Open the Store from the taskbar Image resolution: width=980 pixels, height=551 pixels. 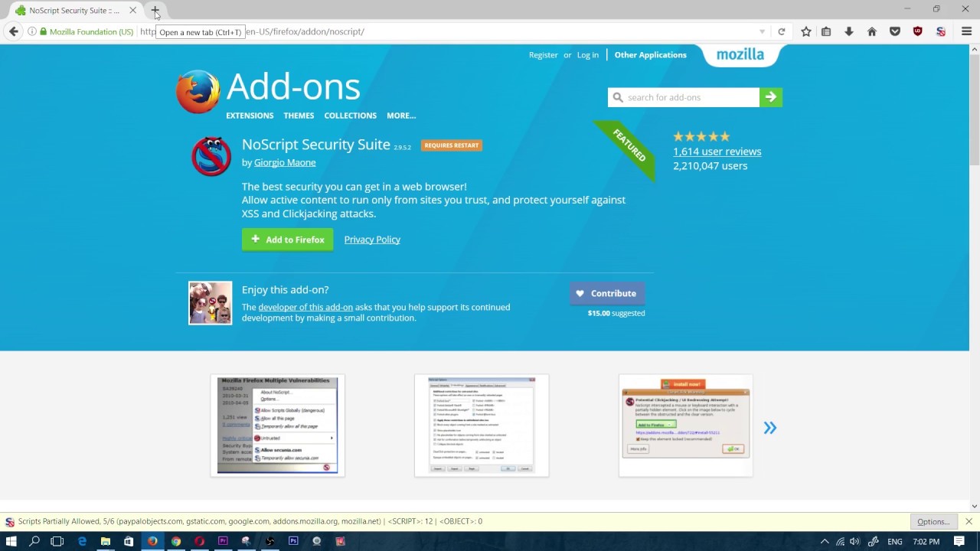(x=129, y=542)
